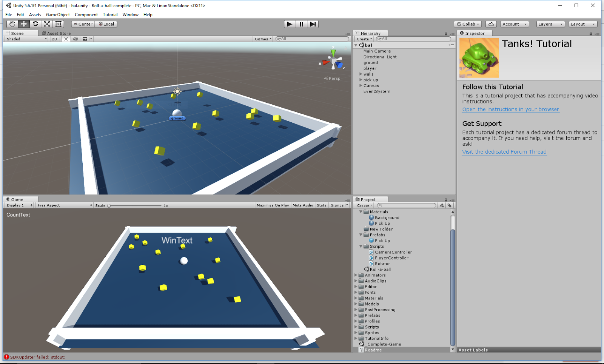
Task: Start Play mode
Action: point(290,24)
